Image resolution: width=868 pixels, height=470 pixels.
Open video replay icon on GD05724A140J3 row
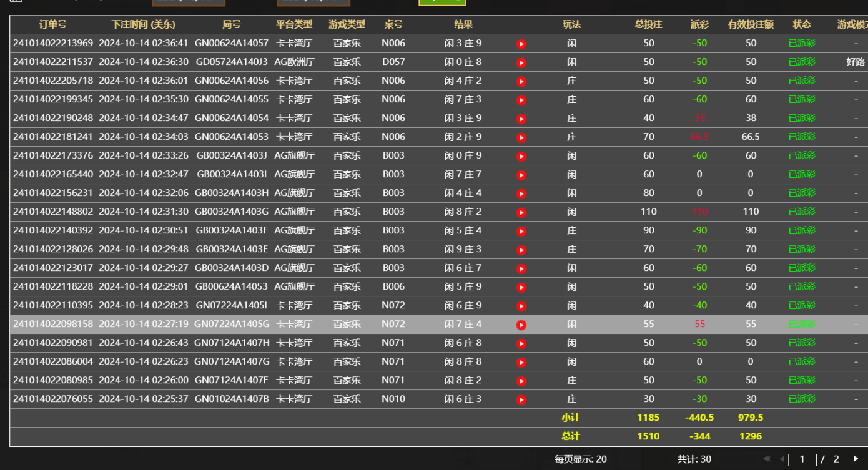(x=521, y=62)
